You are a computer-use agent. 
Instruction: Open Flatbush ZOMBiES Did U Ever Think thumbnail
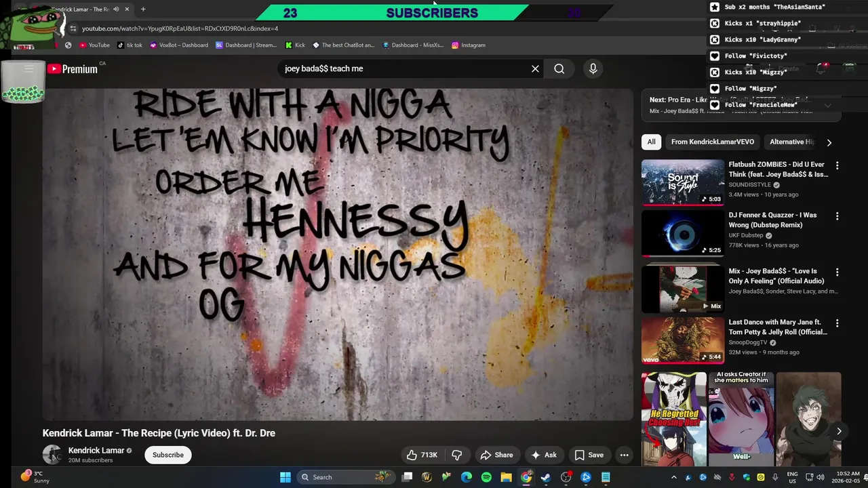click(x=683, y=182)
